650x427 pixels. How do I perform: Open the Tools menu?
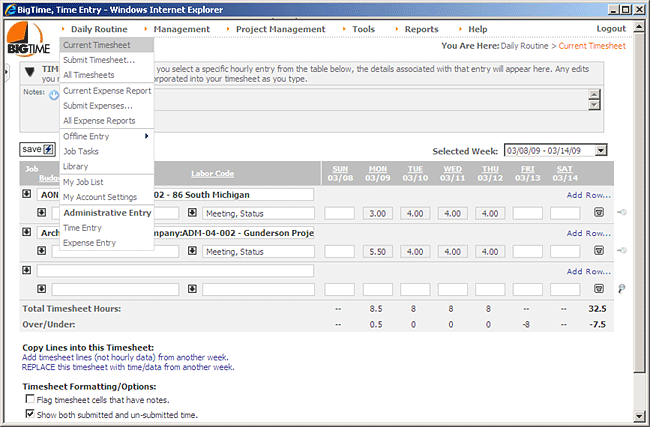click(x=364, y=29)
